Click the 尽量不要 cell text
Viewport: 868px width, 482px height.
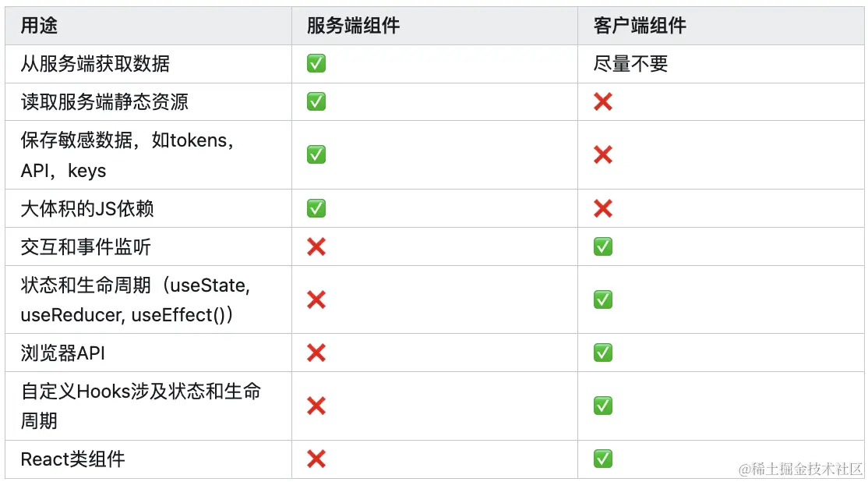(x=630, y=64)
